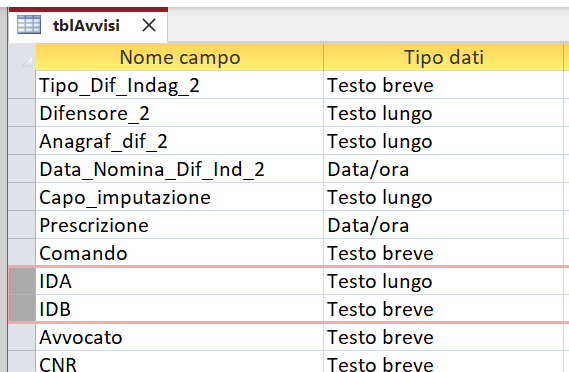Image resolution: width=569 pixels, height=372 pixels.
Task: Click the row selector for the Prescrizione field
Action: pyautogui.click(x=22, y=225)
